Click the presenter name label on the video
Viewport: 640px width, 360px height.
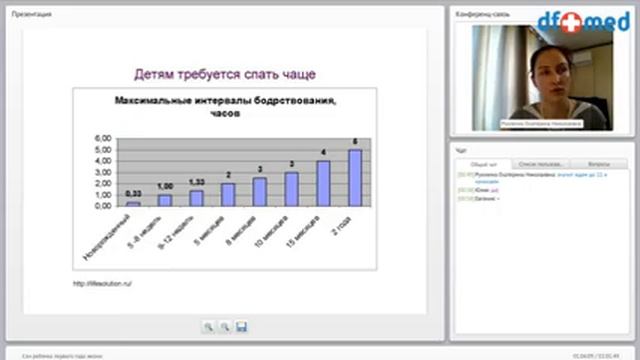click(541, 124)
